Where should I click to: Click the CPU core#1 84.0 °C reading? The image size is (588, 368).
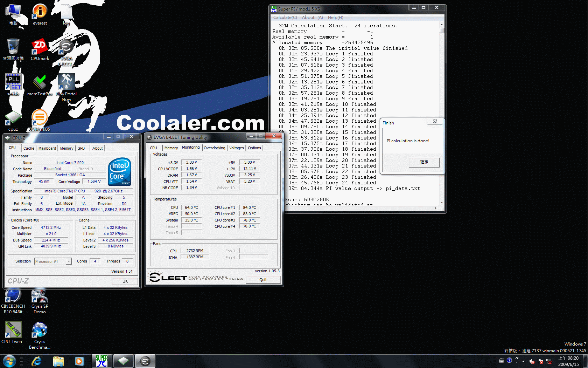coord(250,207)
